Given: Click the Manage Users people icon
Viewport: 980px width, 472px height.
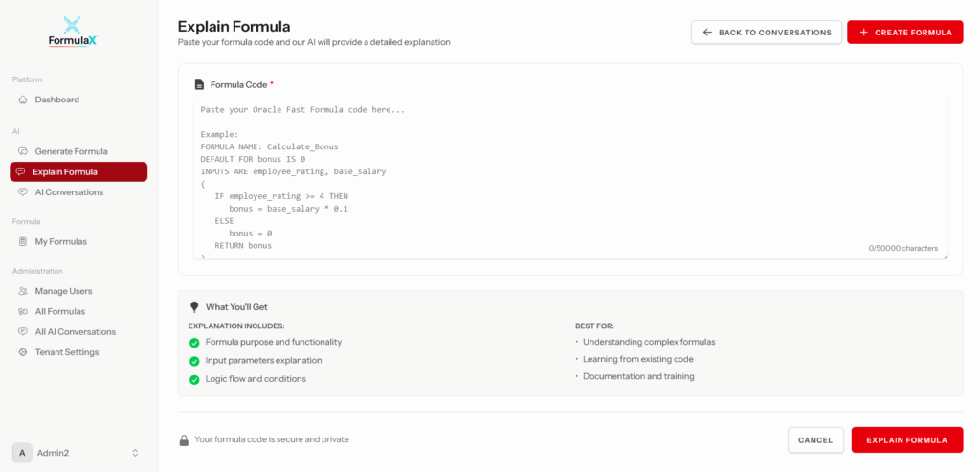Looking at the screenshot, I should (23, 291).
